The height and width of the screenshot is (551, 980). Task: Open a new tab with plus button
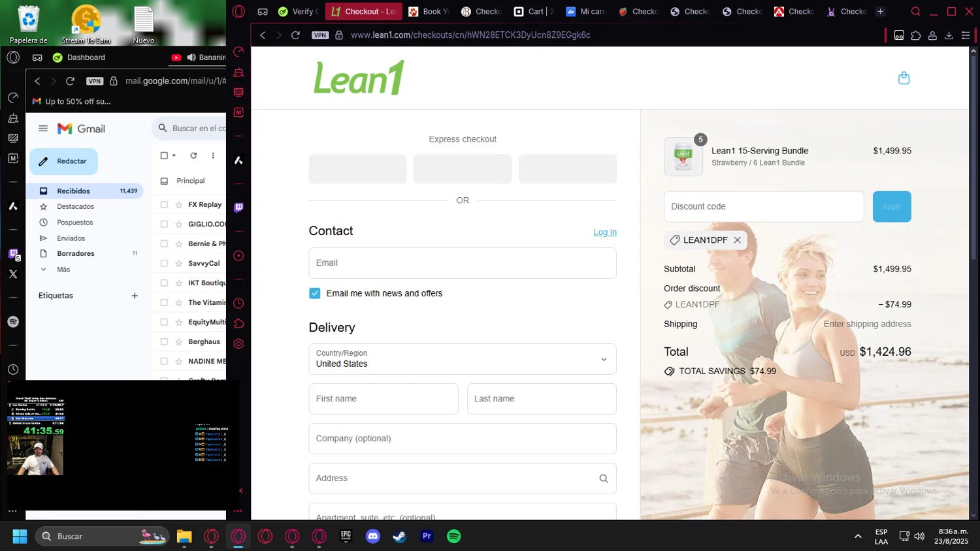click(x=880, y=11)
